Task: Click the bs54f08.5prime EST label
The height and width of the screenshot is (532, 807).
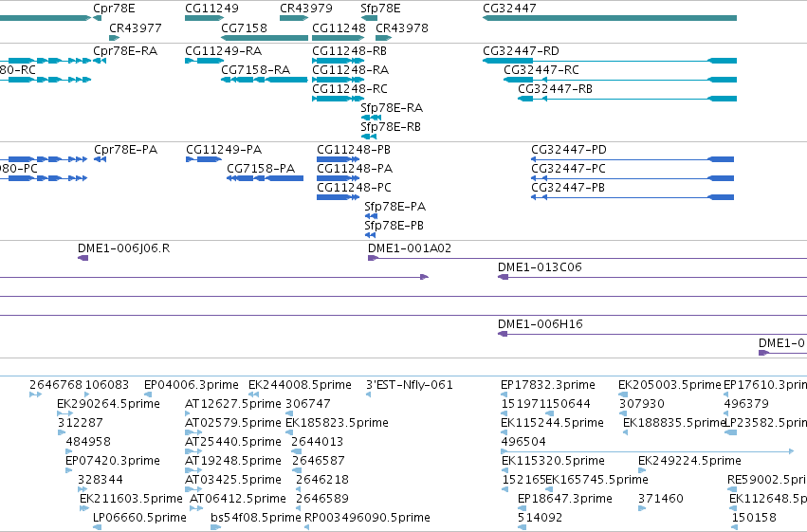Action: click(256, 518)
